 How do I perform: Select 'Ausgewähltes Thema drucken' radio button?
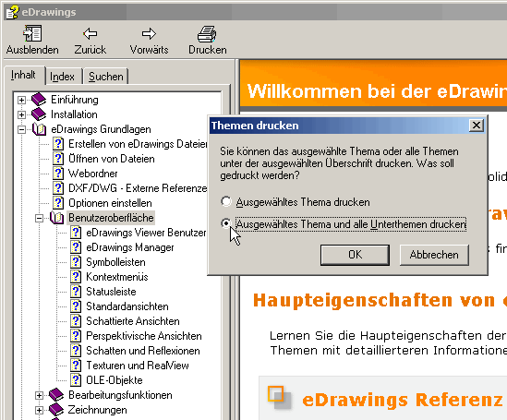pos(226,201)
